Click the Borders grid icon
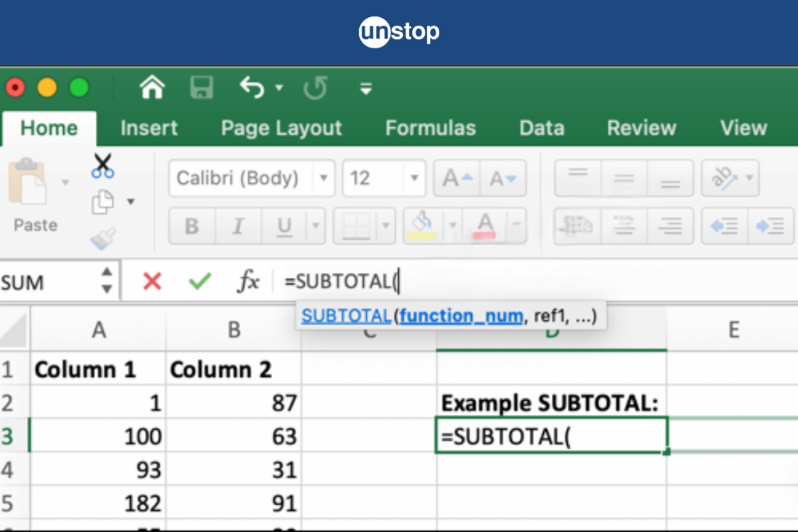Image resolution: width=798 pixels, height=532 pixels. pos(355,226)
